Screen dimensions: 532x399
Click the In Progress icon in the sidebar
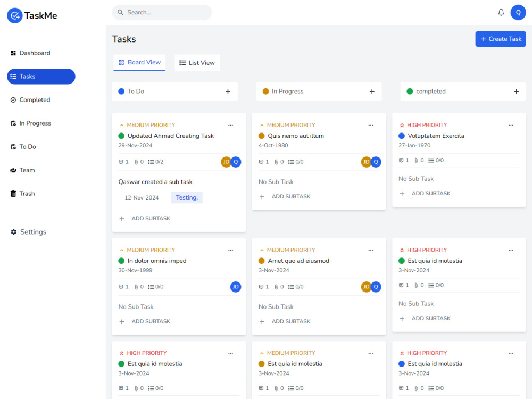coord(12,123)
